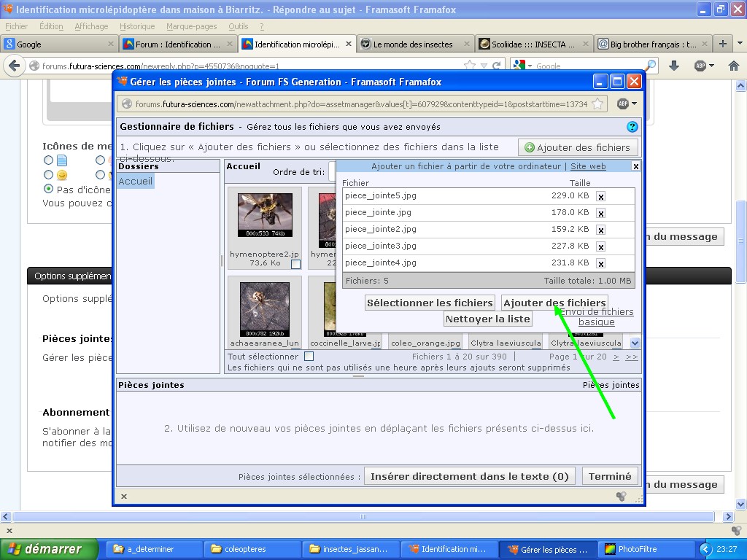
Task: Click the Google search input field
Action: pos(588,66)
